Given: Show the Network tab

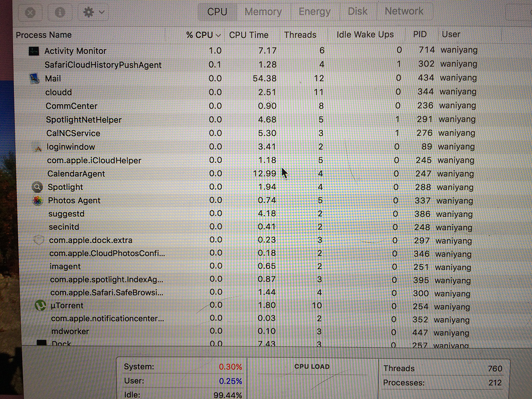Looking at the screenshot, I should point(404,12).
